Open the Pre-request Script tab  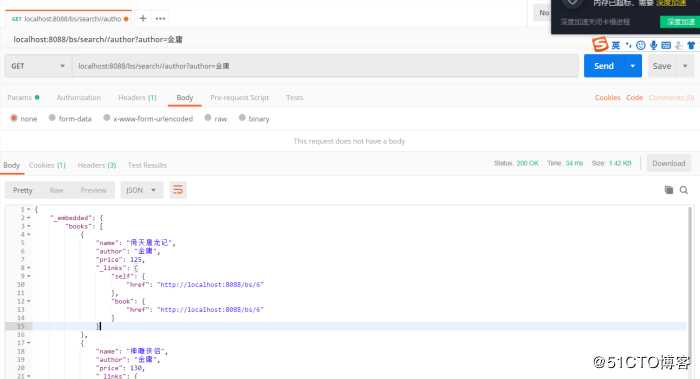coord(239,97)
